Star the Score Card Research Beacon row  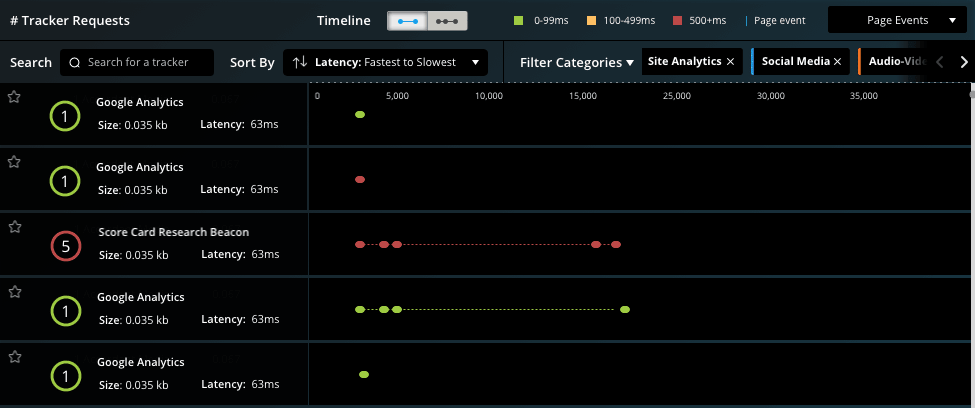point(14,227)
